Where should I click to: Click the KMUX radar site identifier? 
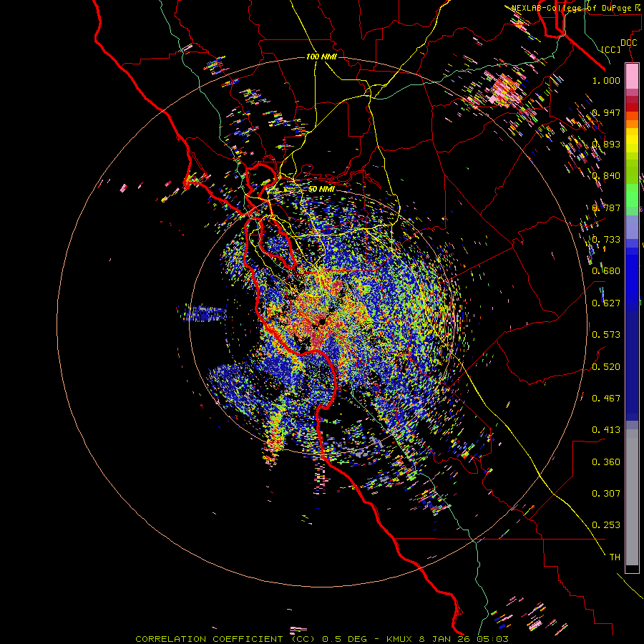tap(399, 639)
